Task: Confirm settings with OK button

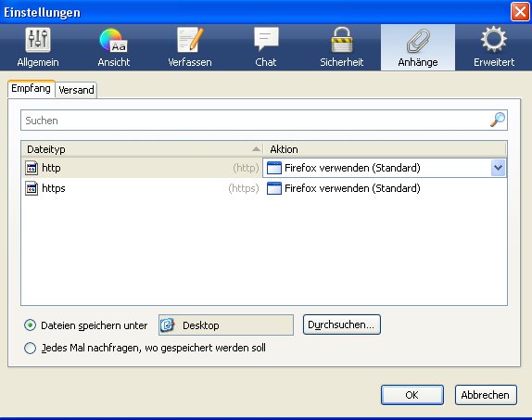Action: pos(412,395)
